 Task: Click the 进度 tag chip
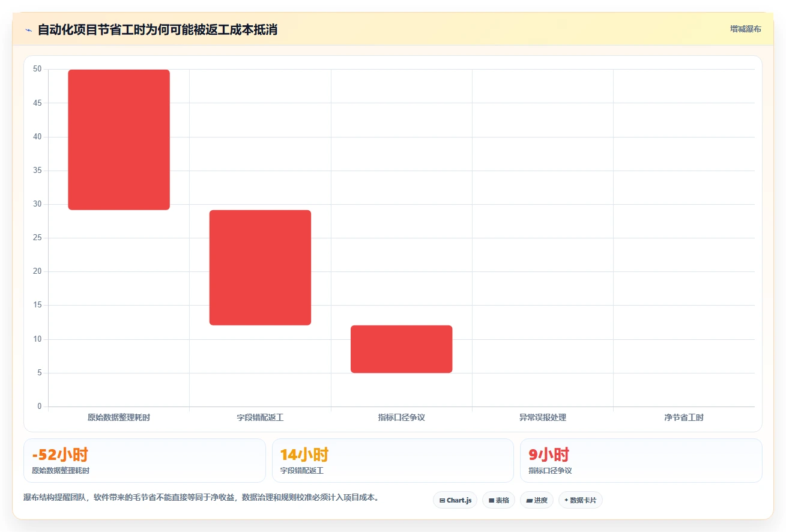tap(537, 500)
